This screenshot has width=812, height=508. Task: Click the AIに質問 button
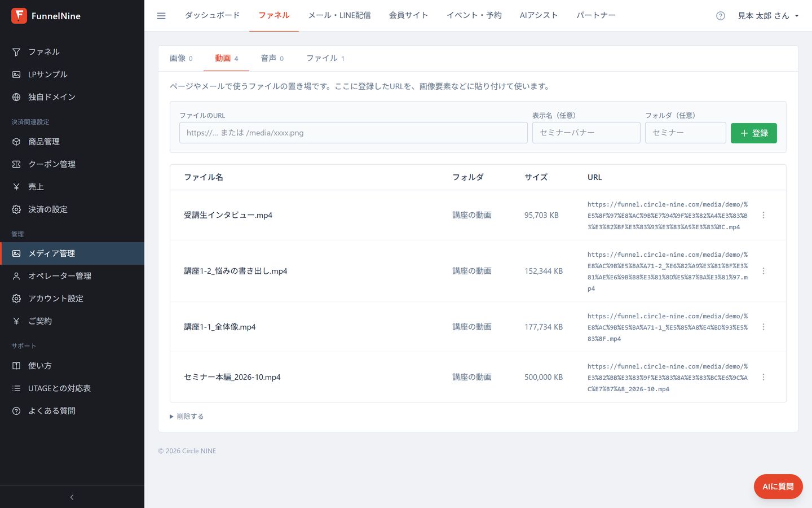pos(778,487)
